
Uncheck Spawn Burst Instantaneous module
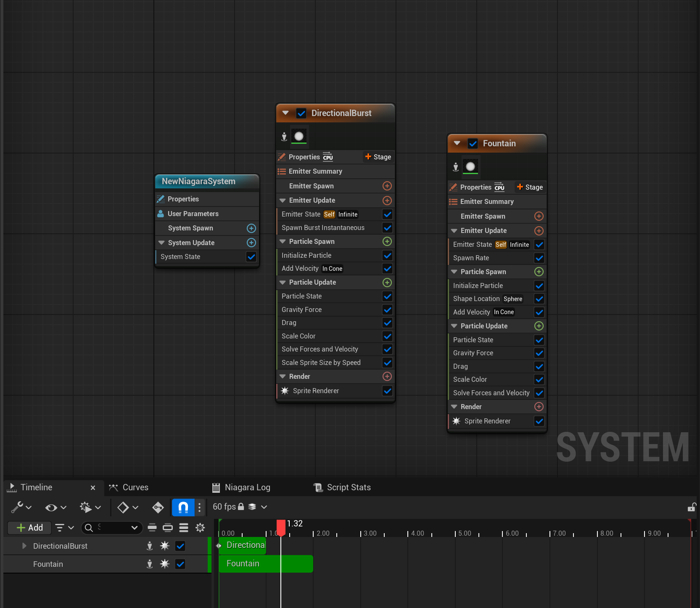click(388, 227)
